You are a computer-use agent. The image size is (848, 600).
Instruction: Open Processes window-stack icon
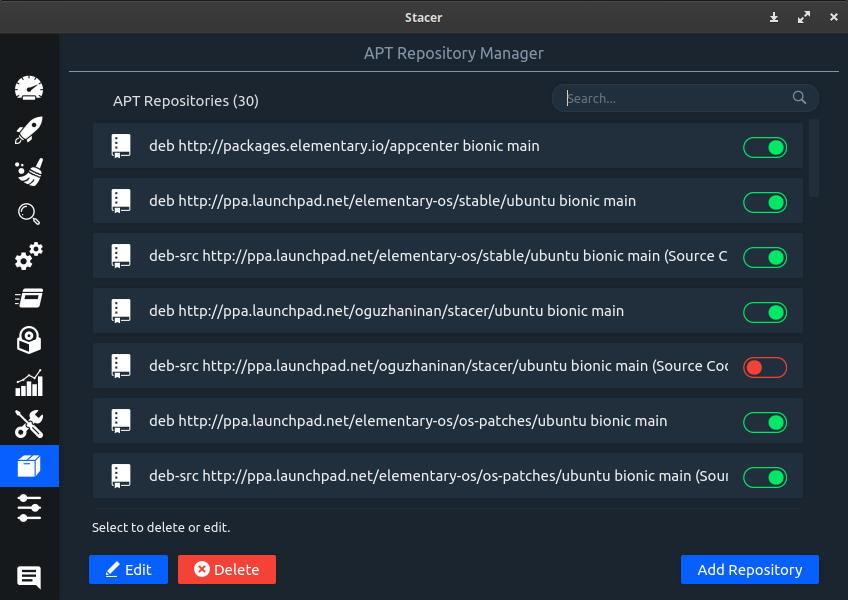pos(29,298)
